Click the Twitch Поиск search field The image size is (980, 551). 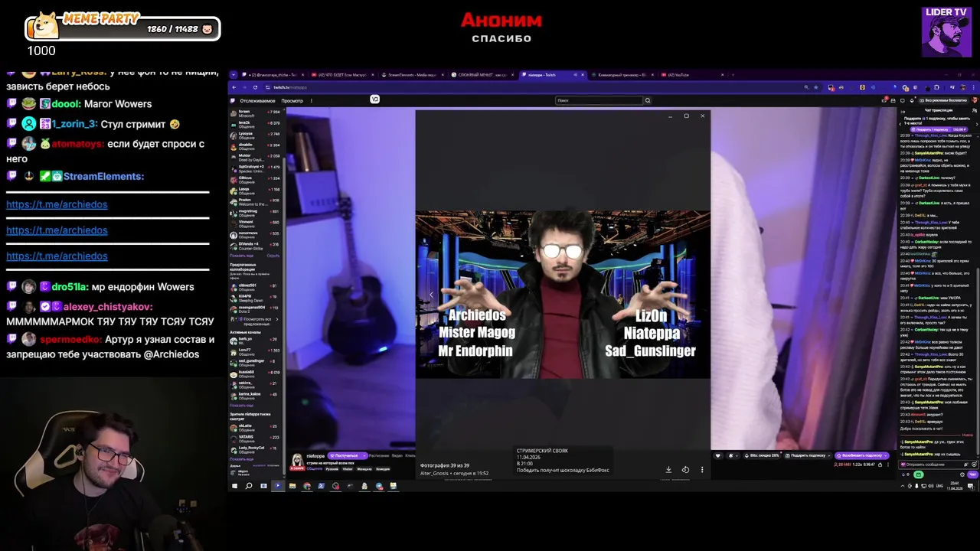599,100
